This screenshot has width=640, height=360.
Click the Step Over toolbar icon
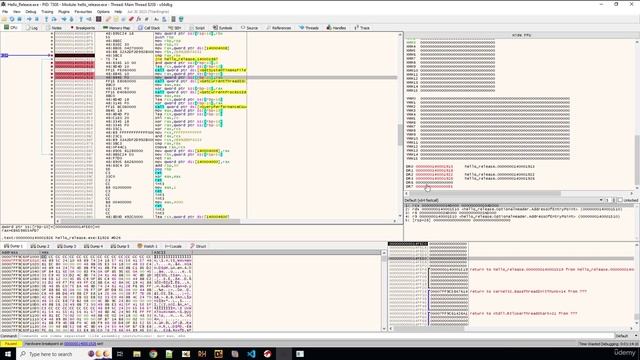[54, 19]
